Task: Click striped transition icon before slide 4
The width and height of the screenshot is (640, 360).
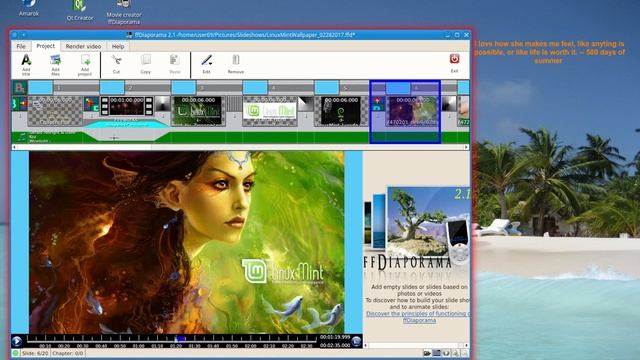Action: pos(234,104)
